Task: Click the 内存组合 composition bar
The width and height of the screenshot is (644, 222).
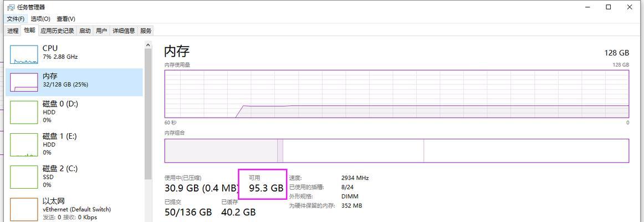Action: (397, 150)
